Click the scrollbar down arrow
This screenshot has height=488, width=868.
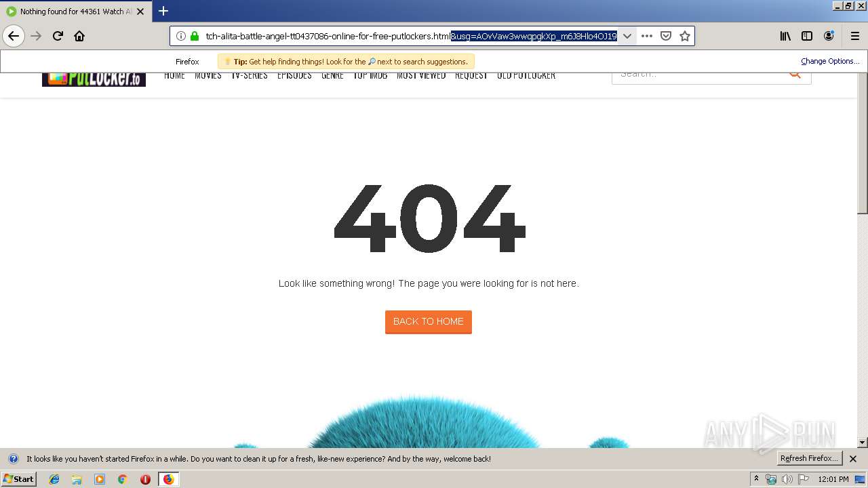coord(863,443)
